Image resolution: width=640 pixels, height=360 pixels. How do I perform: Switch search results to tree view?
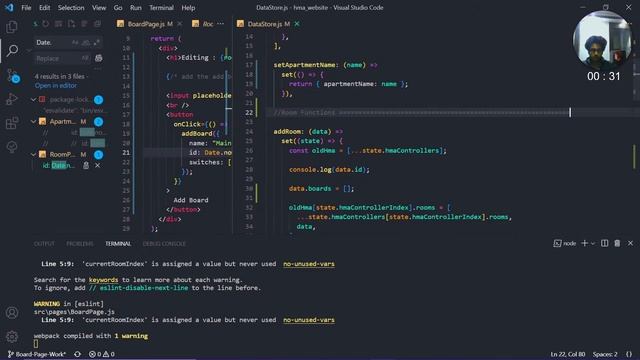[x=84, y=24]
